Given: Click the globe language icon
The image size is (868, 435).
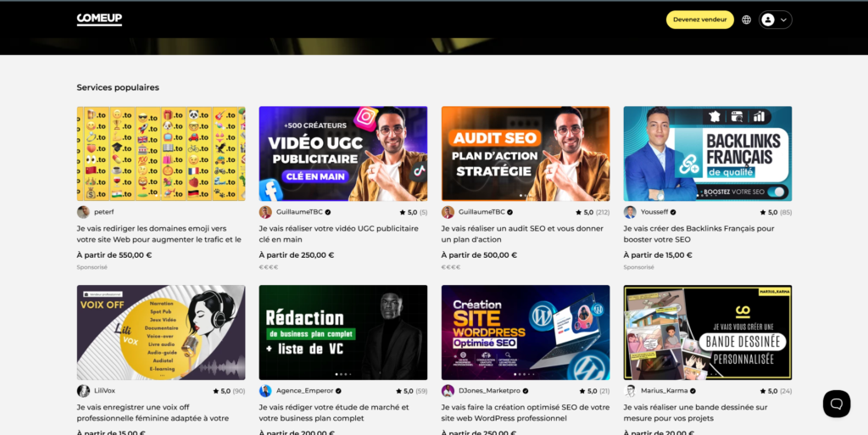Looking at the screenshot, I should [746, 20].
